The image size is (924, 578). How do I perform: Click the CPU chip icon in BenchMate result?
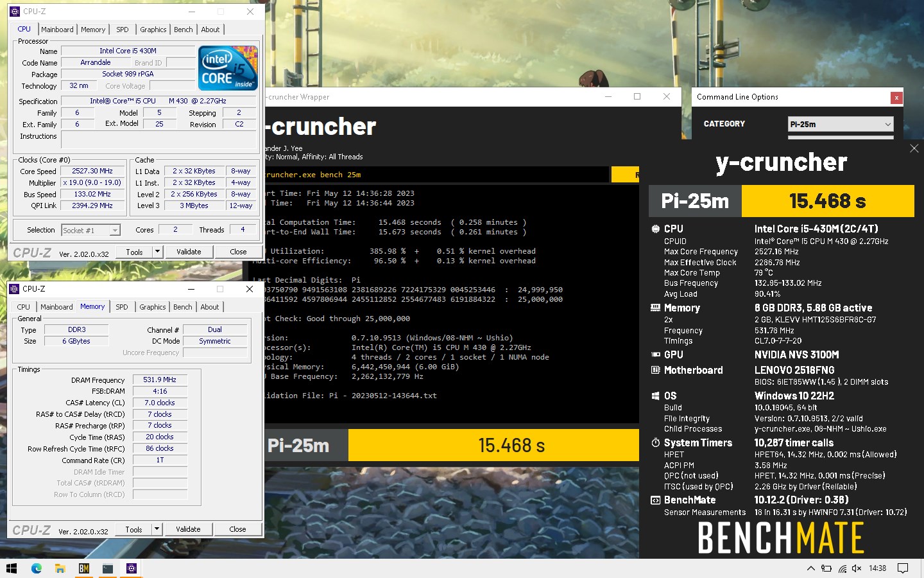coord(655,229)
